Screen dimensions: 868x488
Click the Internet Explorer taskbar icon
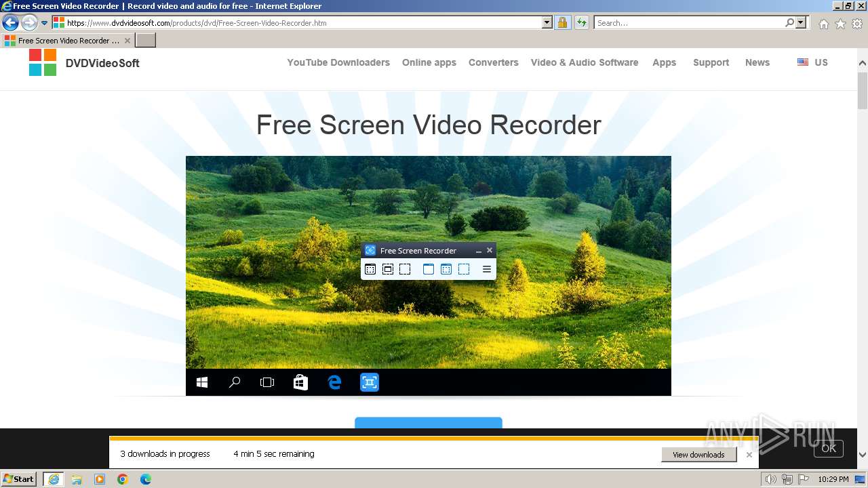pos(54,479)
